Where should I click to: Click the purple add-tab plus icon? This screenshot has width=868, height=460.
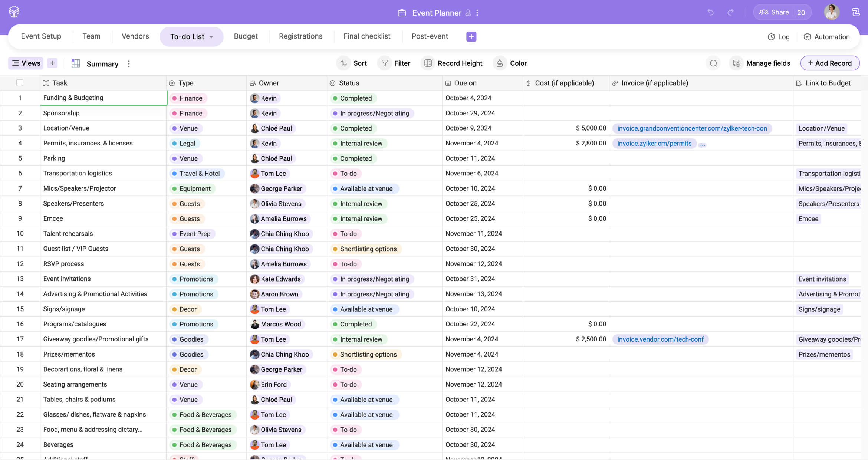471,36
